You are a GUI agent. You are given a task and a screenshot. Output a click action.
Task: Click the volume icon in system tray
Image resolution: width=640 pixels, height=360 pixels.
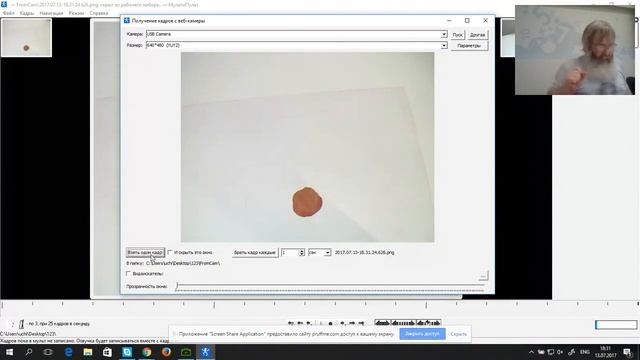560,352
